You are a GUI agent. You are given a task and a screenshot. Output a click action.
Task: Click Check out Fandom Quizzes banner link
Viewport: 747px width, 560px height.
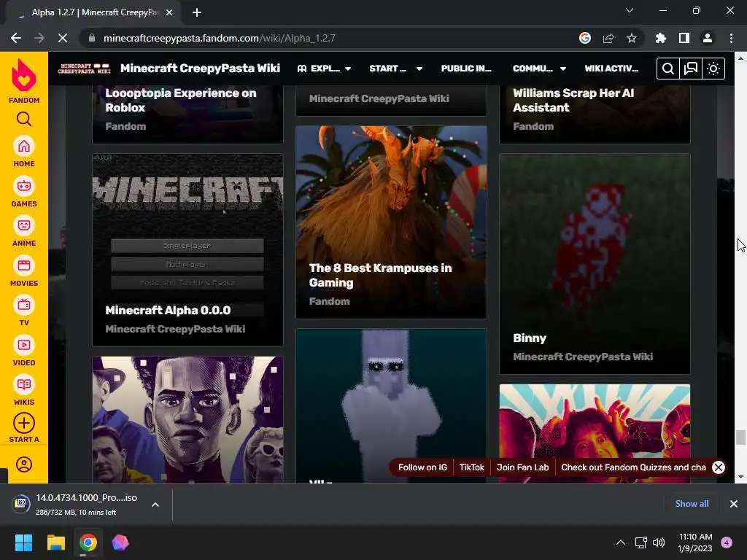point(633,467)
